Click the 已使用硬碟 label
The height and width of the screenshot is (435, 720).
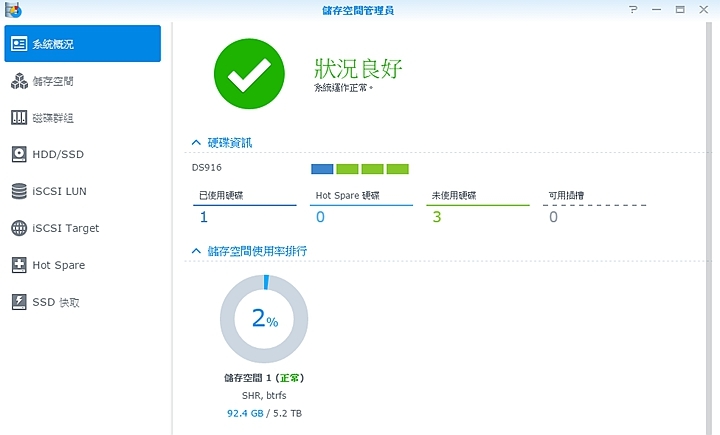[x=221, y=196]
